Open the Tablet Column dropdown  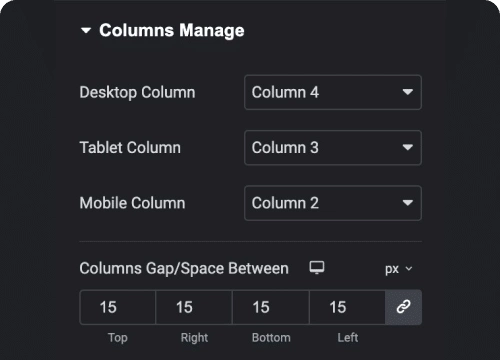click(333, 148)
